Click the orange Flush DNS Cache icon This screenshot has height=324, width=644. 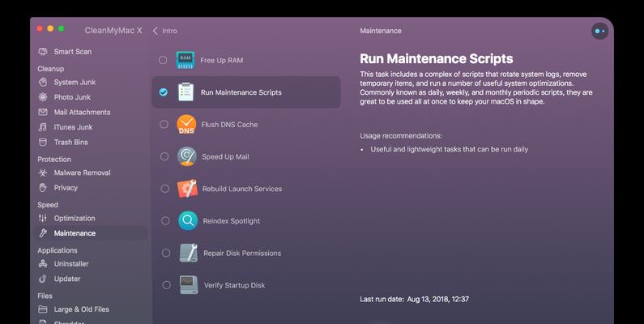(x=186, y=125)
